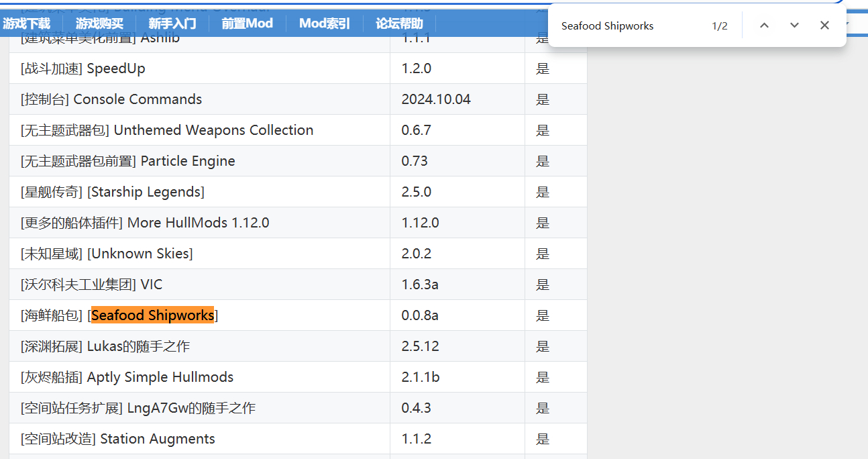Viewport: 868px width, 459px height.
Task: Select the 前置Mod navigation tab
Action: (248, 23)
